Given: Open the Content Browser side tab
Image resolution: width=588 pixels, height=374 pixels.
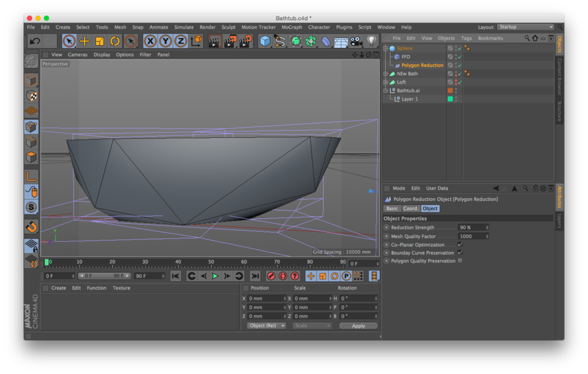Looking at the screenshot, I should [x=559, y=77].
